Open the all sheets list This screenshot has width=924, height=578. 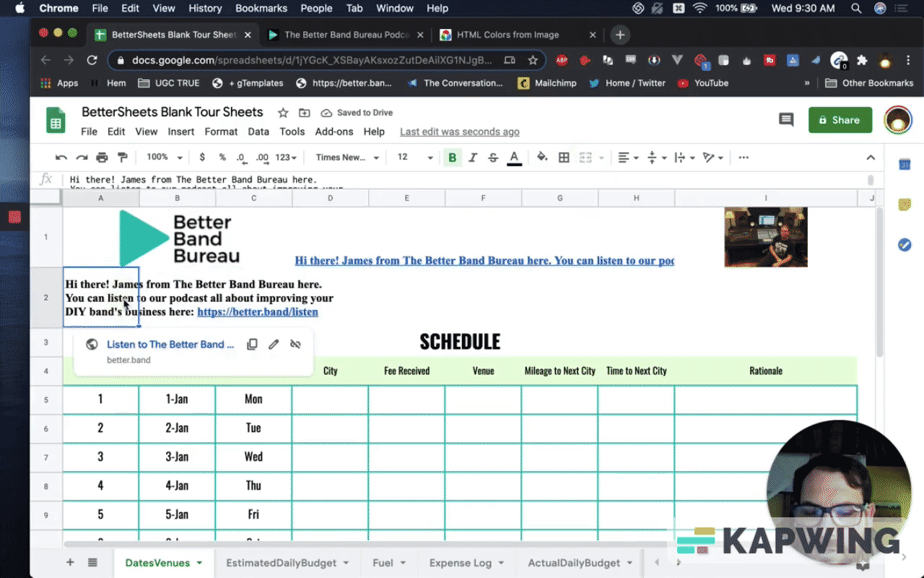coord(92,562)
